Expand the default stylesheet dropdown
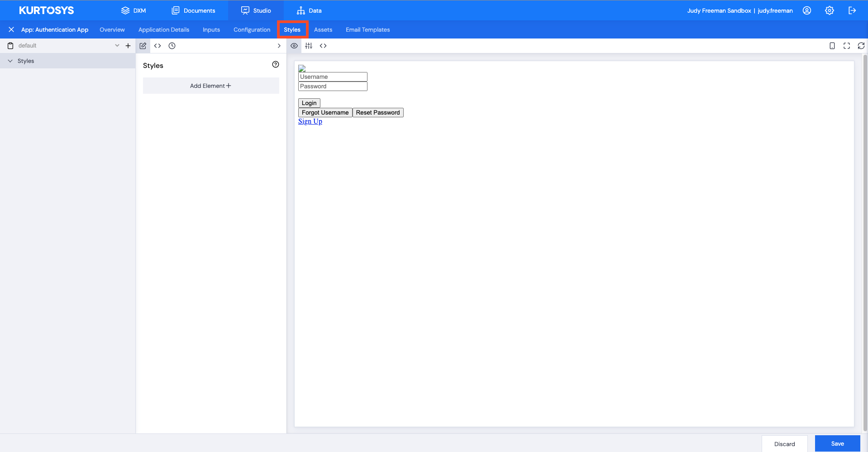 (117, 45)
